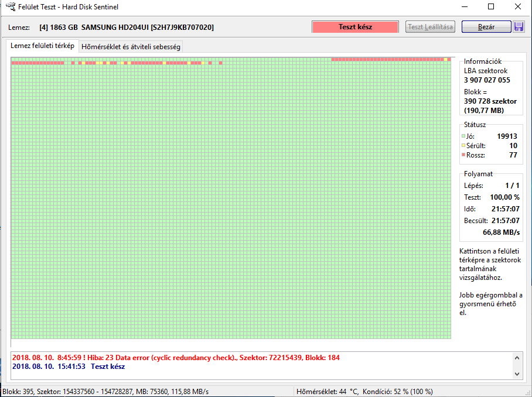Open Hőmérséklet és átviteli sebesség tab
Screen dimensions: 532x397
tap(131, 47)
